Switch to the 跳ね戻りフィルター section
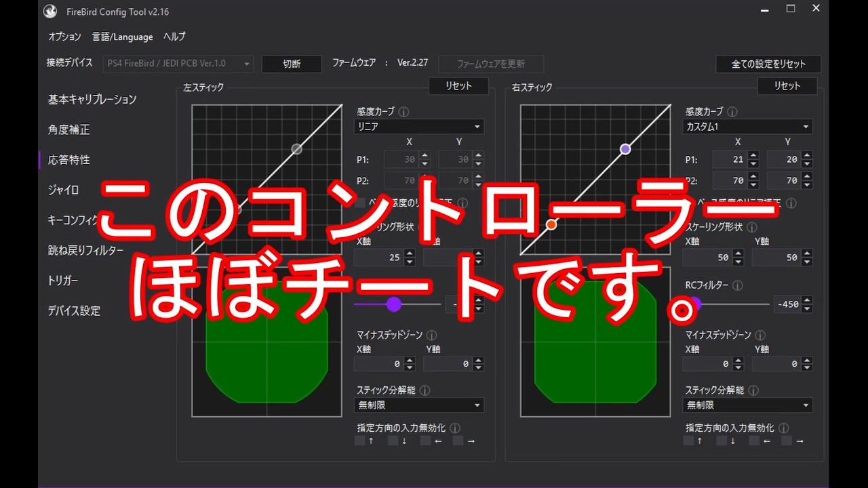Image resolution: width=868 pixels, height=488 pixels. [85, 250]
